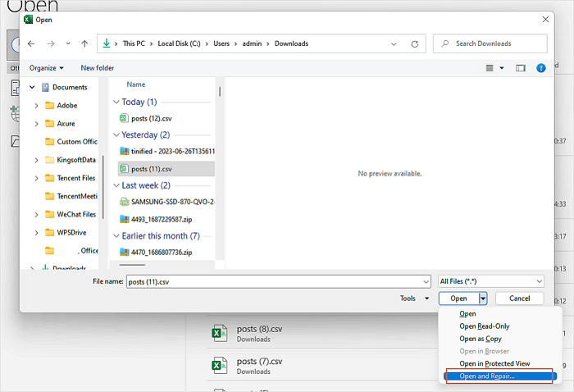Screen dimensions: 574x392
Task: Select the TencentMeeting folder
Action: coord(71,196)
